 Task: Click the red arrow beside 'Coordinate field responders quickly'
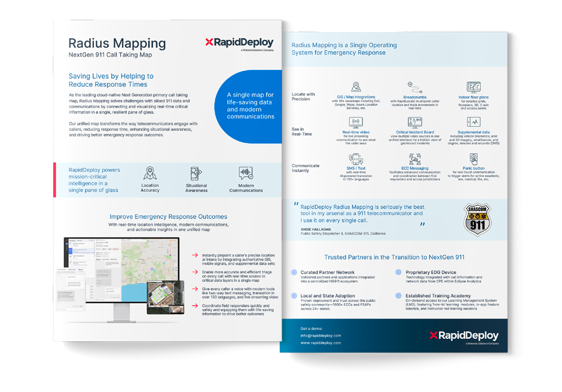click(195, 305)
